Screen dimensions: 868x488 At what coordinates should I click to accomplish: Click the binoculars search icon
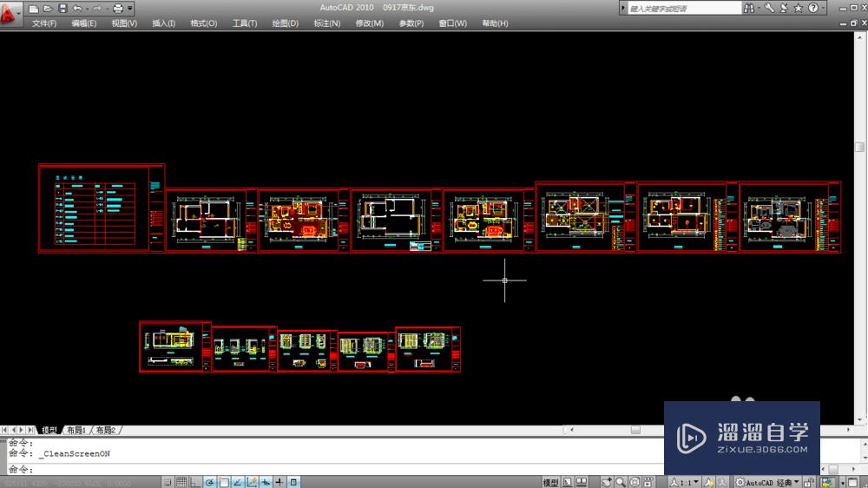coord(749,9)
